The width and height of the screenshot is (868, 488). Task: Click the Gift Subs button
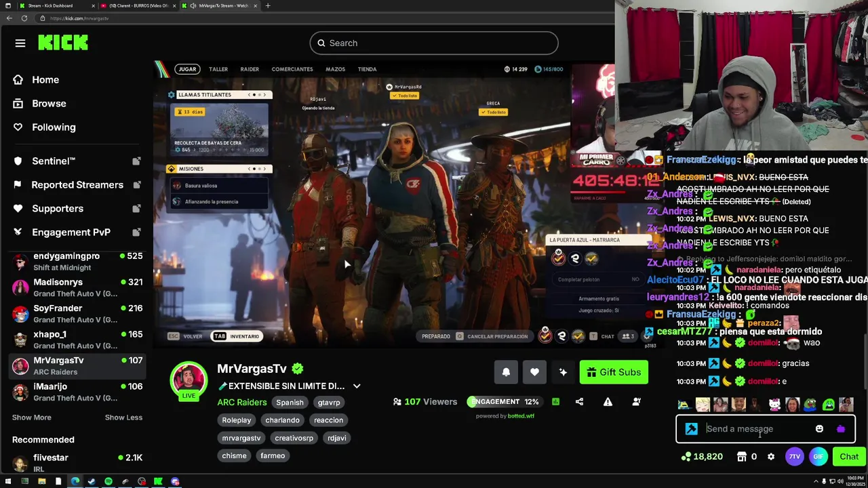point(614,372)
